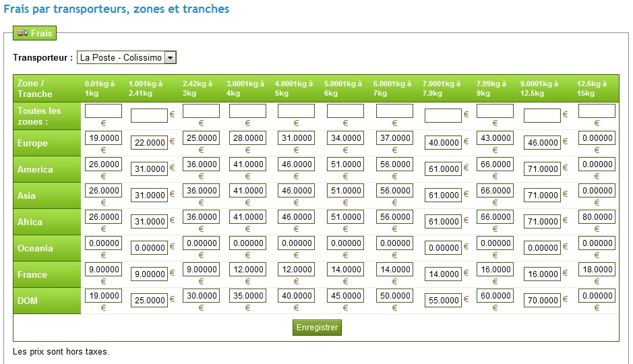Image resolution: width=633 pixels, height=364 pixels.
Task: Select Toutes les zones field for 7.99kg à 9kg
Action: 495,111
